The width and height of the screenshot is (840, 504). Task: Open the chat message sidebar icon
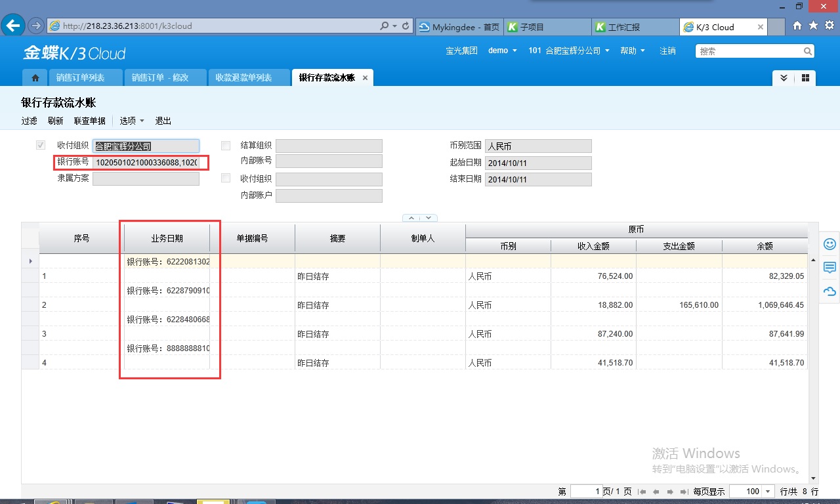[x=829, y=268]
